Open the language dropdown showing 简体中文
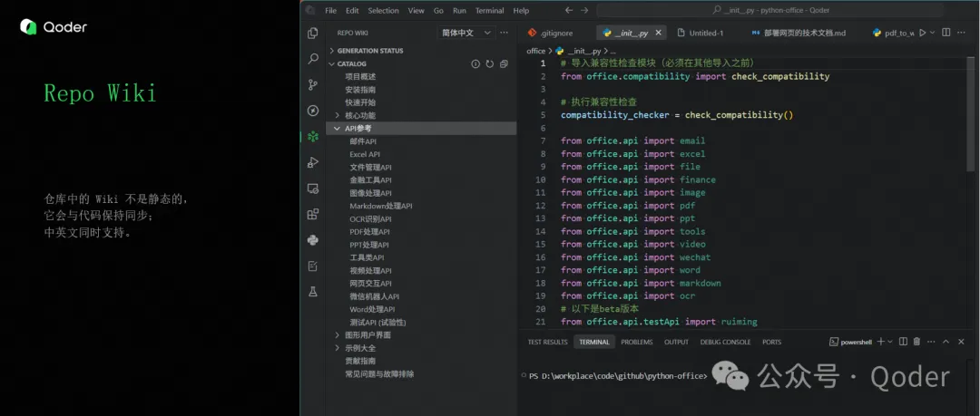The height and width of the screenshot is (416, 980). [467, 34]
